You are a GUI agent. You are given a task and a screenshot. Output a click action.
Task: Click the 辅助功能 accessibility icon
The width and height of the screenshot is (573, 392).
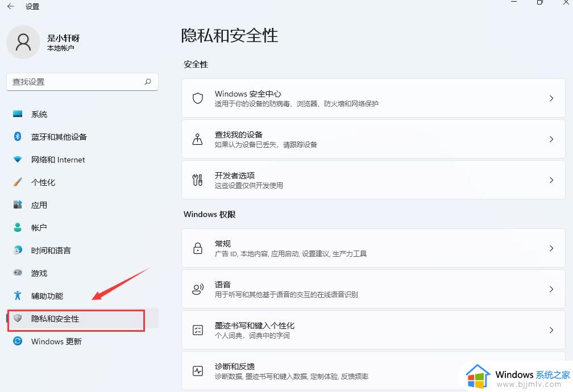[18, 295]
